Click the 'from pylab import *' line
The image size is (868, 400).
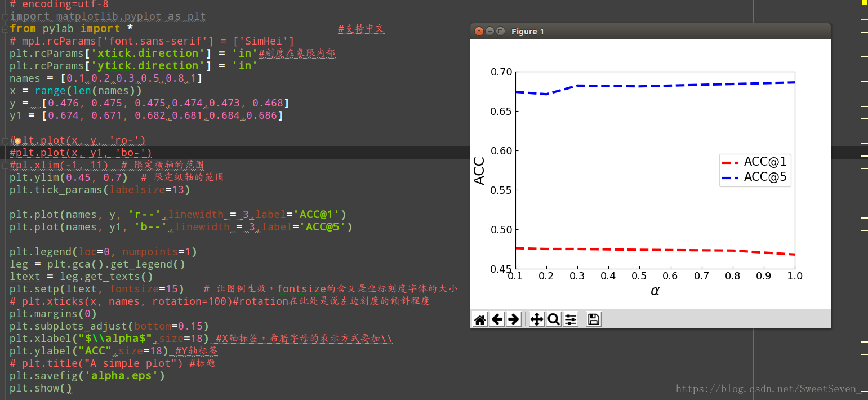pyautogui.click(x=72, y=29)
